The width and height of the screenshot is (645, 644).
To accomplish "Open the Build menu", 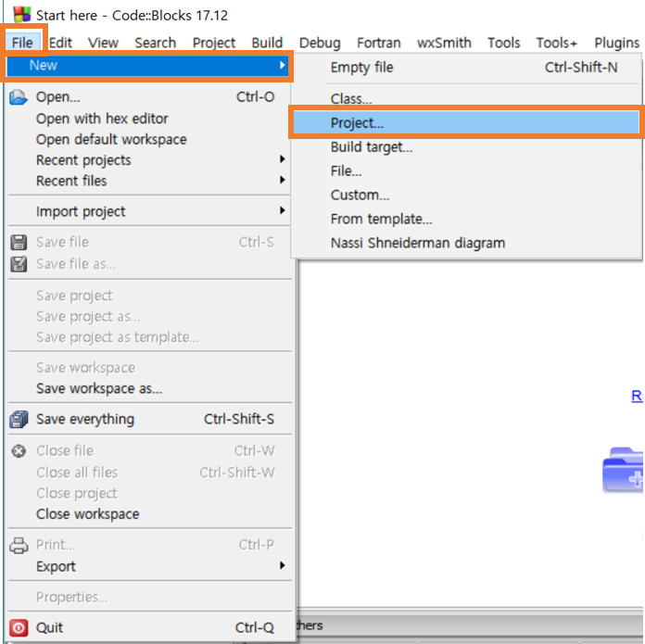I will tap(268, 43).
